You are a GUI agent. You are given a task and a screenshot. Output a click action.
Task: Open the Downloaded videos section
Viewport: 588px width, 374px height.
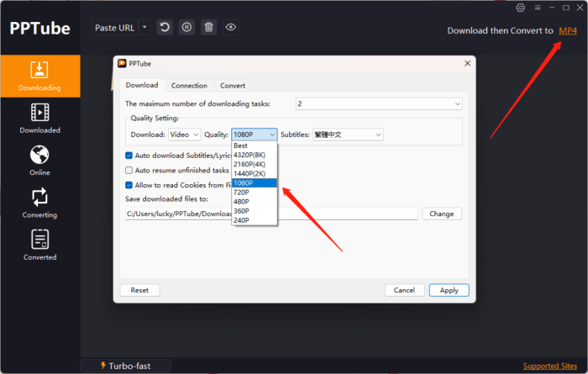click(39, 119)
